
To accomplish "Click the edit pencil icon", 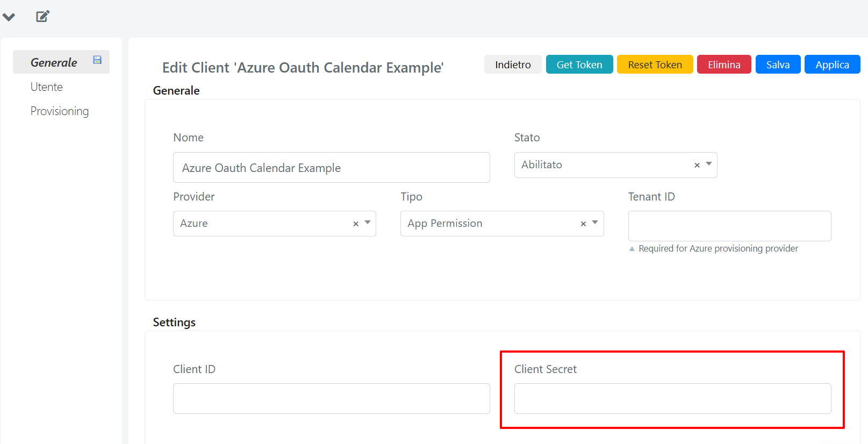I will (x=42, y=16).
